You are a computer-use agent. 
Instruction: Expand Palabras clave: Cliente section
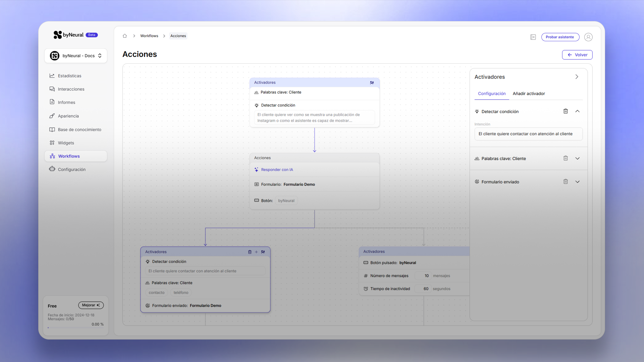[578, 159]
